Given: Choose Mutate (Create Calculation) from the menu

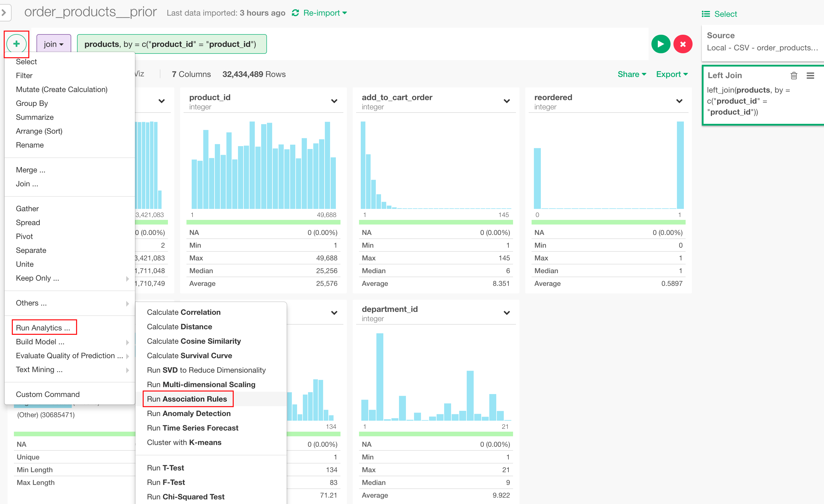Looking at the screenshot, I should tap(62, 89).
